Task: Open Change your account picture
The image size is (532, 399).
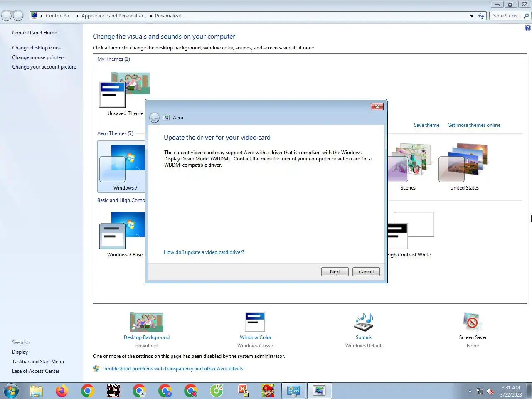Action: click(44, 67)
